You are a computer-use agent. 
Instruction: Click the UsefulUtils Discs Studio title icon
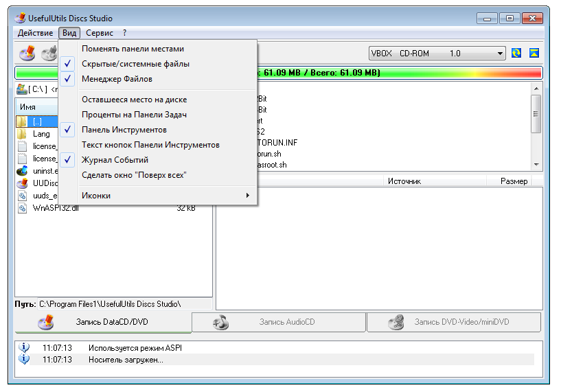[20, 18]
